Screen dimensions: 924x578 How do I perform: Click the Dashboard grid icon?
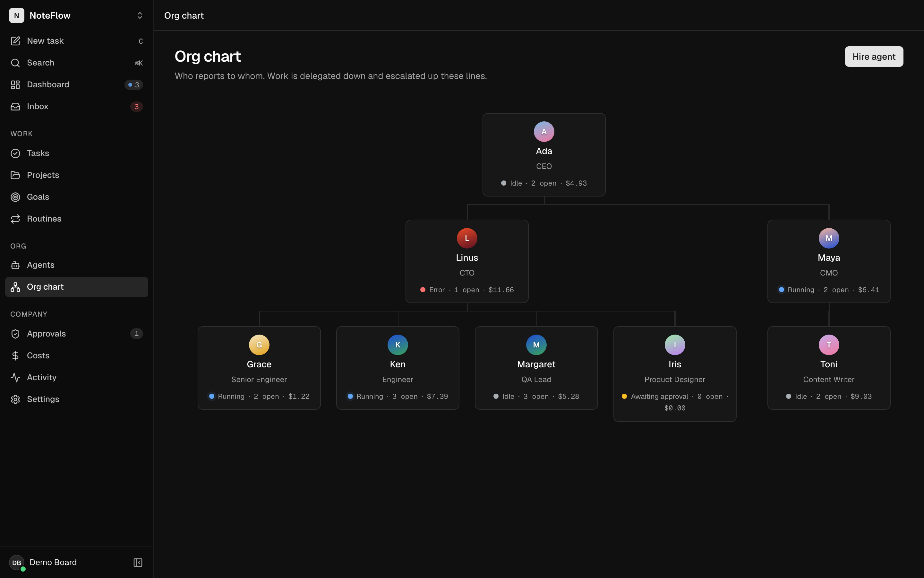click(x=15, y=84)
